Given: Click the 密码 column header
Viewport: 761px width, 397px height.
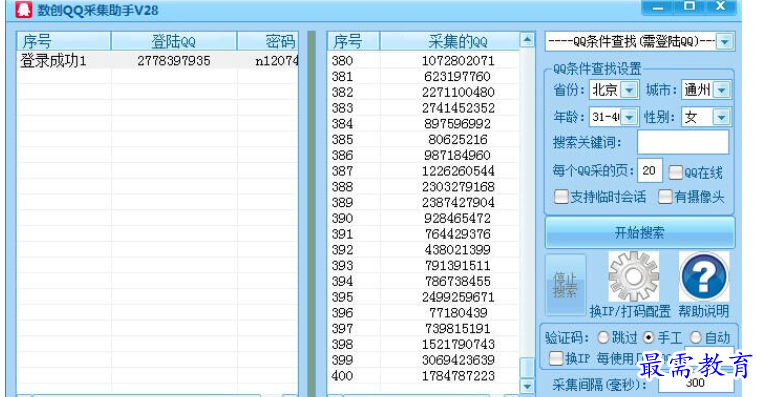Looking at the screenshot, I should [268, 42].
